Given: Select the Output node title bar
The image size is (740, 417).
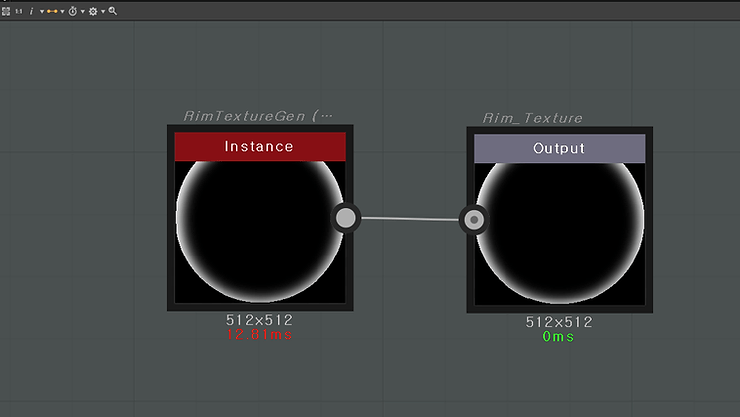Looking at the screenshot, I should click(559, 148).
